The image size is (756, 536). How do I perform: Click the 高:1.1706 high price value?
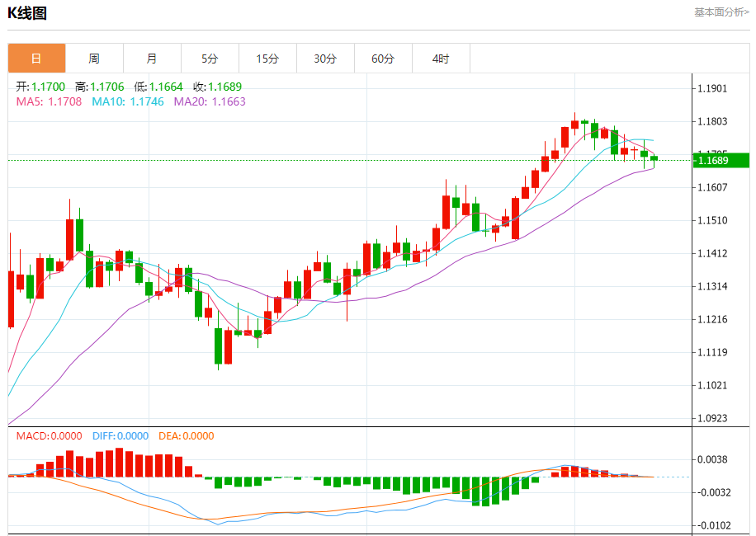[99, 87]
